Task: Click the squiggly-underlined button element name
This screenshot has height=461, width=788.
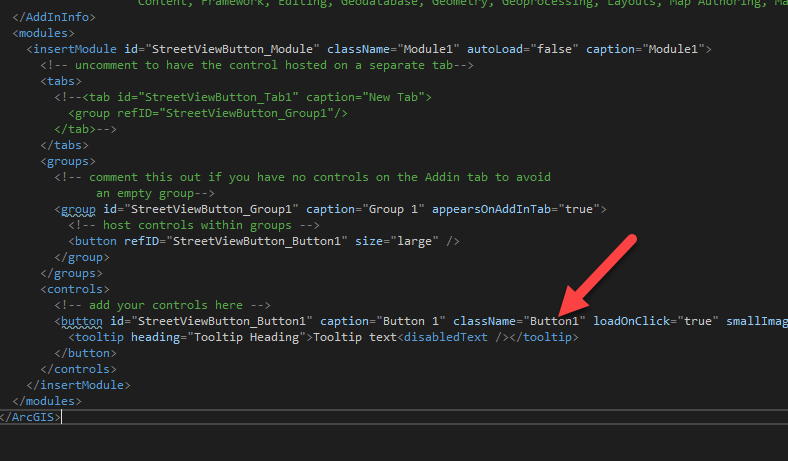Action: [x=82, y=321]
